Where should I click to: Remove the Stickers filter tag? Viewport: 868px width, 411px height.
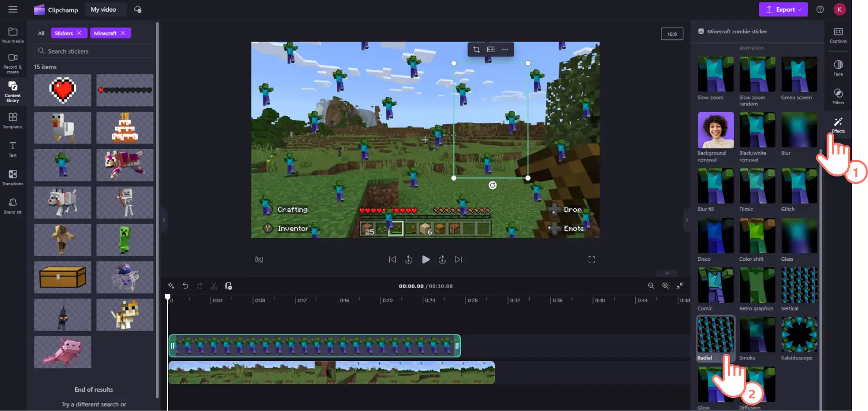79,33
